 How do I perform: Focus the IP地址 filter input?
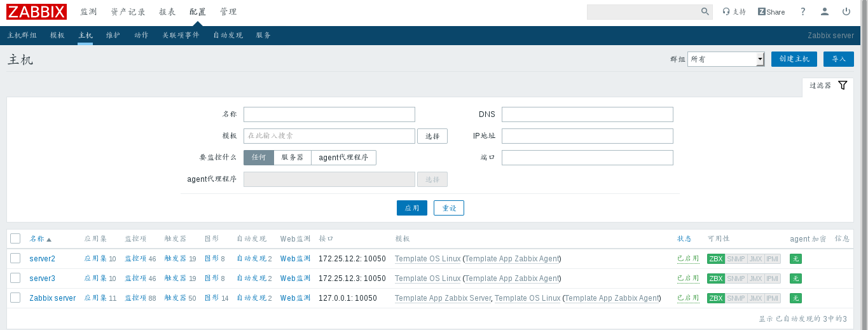588,136
